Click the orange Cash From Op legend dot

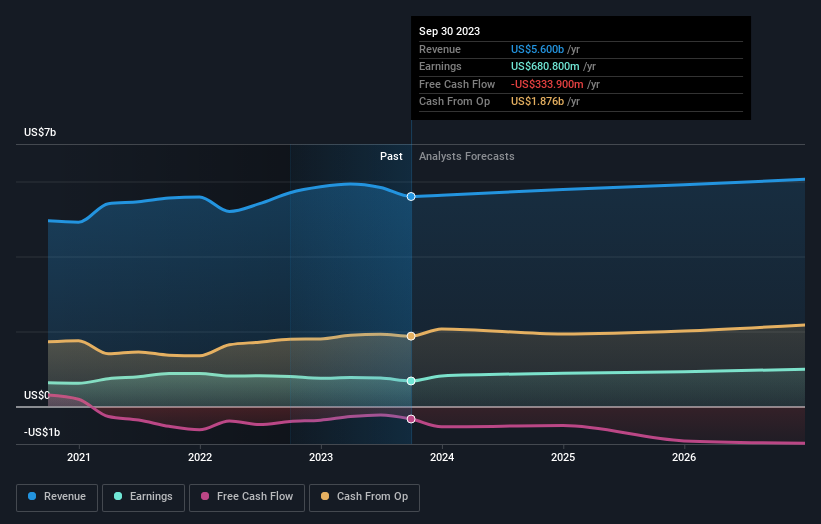pos(325,496)
